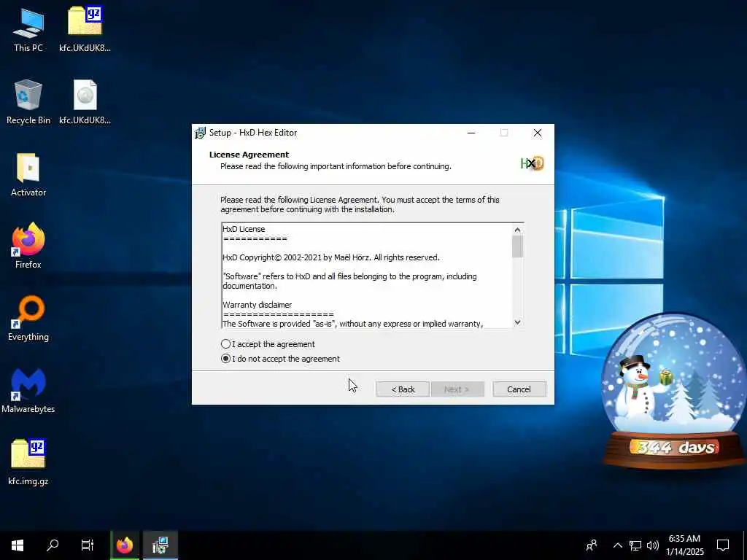Select the Recycle Bin icon
Screen dimensions: 747x560
(28, 102)
